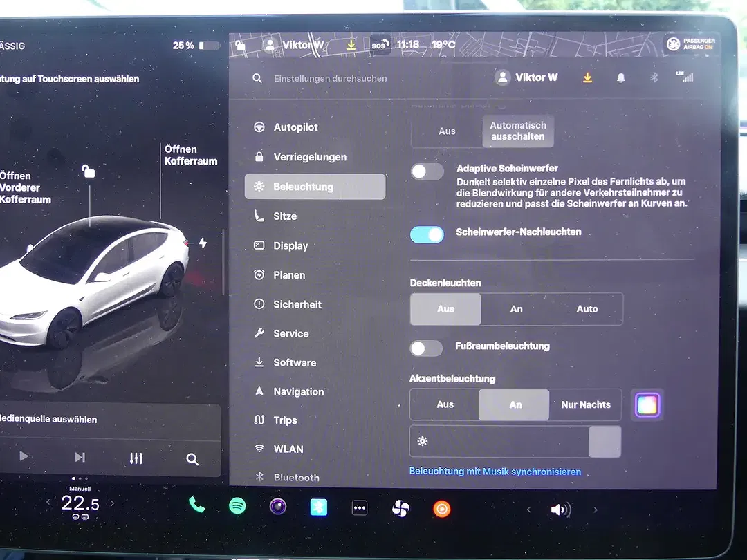Image resolution: width=747 pixels, height=560 pixels.
Task: Open the dashcam camera app icon
Action: [x=278, y=507]
